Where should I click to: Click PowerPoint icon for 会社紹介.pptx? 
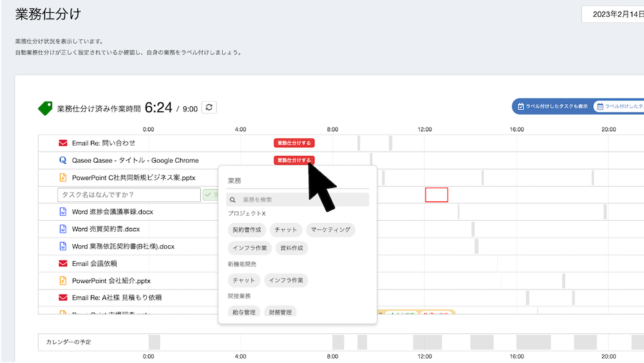[63, 281]
